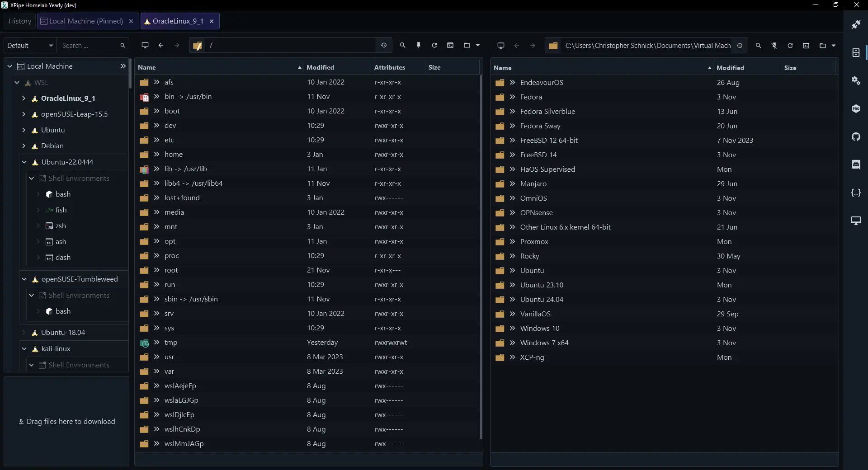Open the API braces icon in sidebar

(856, 193)
